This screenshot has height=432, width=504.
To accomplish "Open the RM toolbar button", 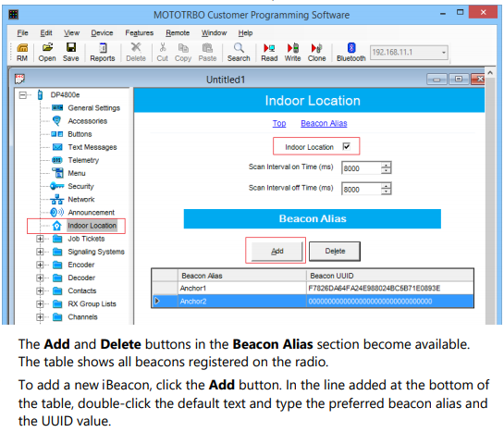I will point(22,52).
